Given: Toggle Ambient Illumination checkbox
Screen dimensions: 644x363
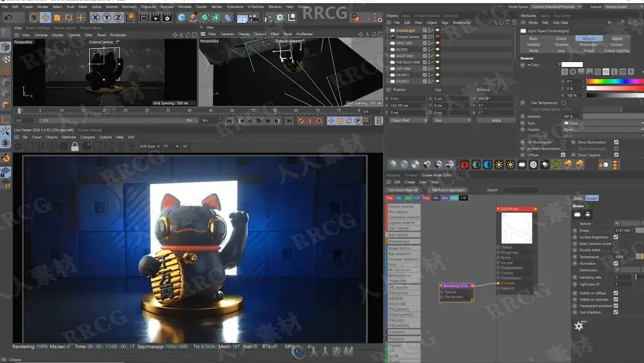Looking at the screenshot, I should 563,149.
